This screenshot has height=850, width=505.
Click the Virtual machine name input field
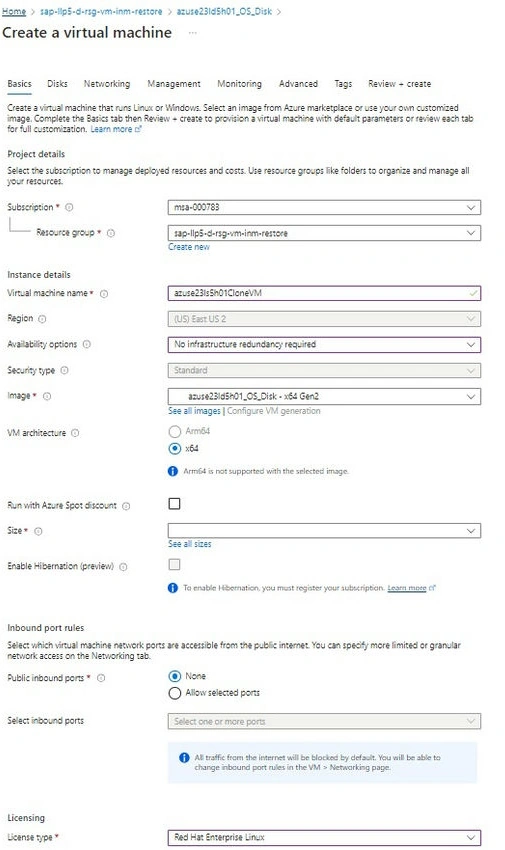[x=324, y=293]
